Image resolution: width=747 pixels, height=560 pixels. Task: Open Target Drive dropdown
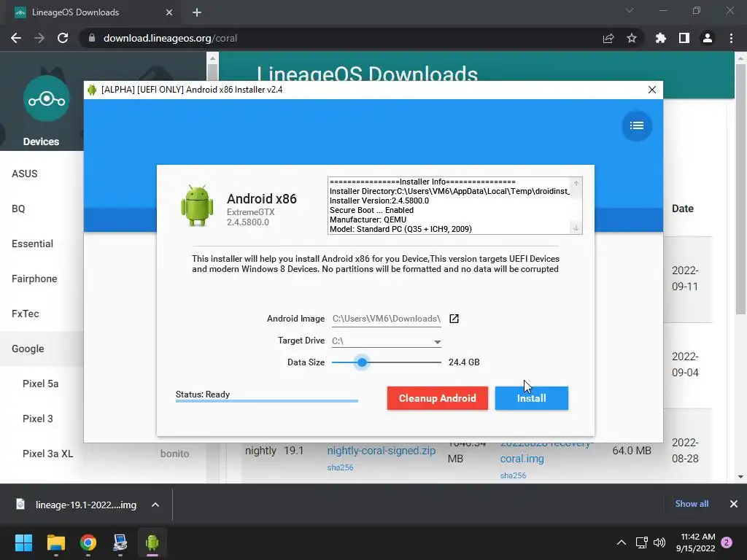tap(386, 341)
